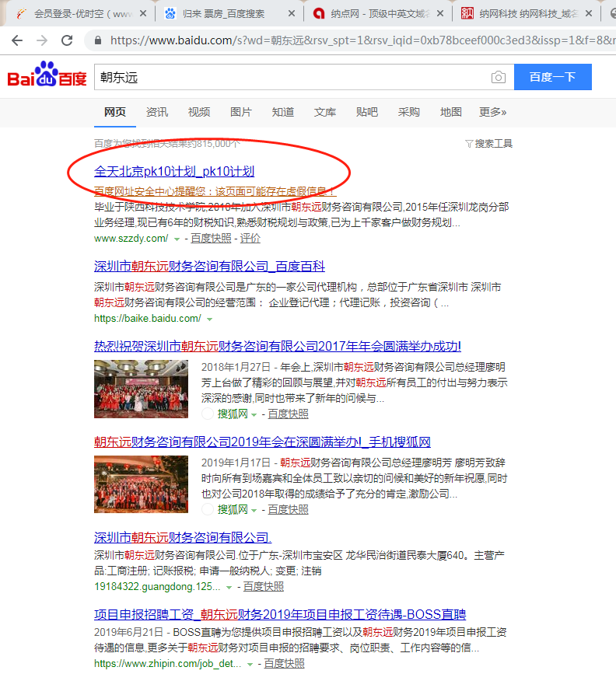
Task: Click the padlock site info icon
Action: pos(97,40)
